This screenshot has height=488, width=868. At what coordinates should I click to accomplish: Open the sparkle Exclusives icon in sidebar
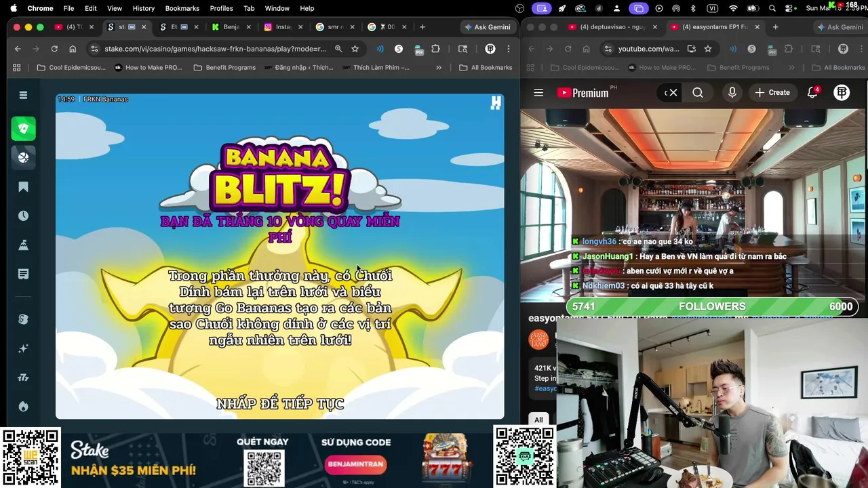tap(23, 348)
